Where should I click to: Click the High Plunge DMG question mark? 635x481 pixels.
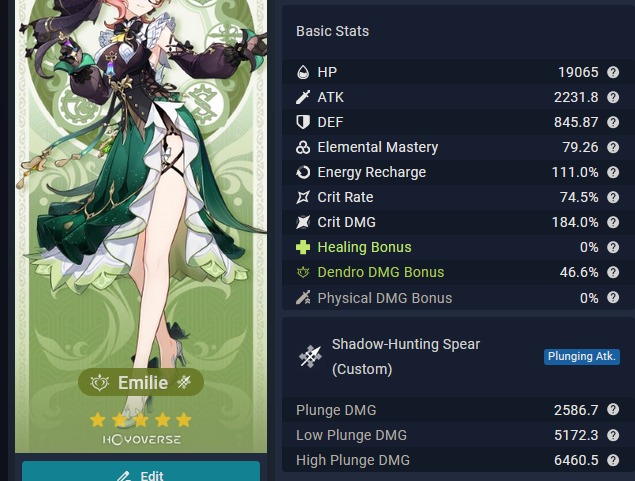coord(613,460)
